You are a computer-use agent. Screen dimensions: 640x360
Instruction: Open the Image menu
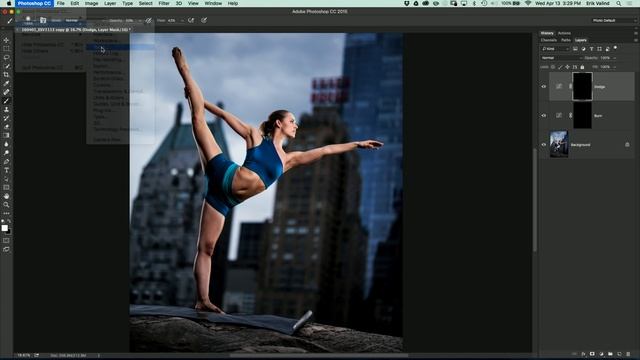point(91,3)
